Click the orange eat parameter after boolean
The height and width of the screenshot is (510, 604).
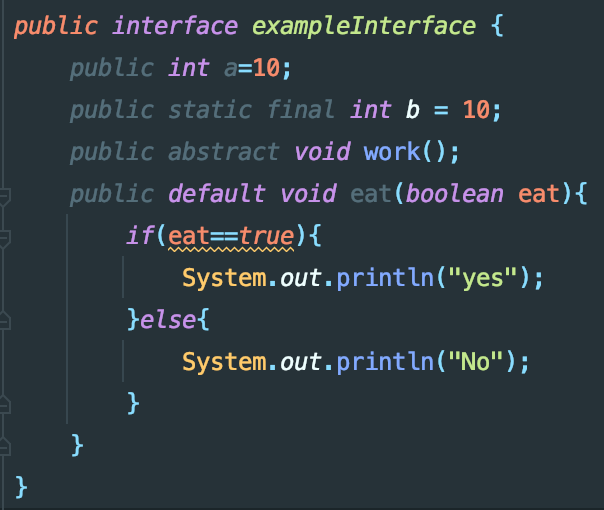pyautogui.click(x=539, y=194)
